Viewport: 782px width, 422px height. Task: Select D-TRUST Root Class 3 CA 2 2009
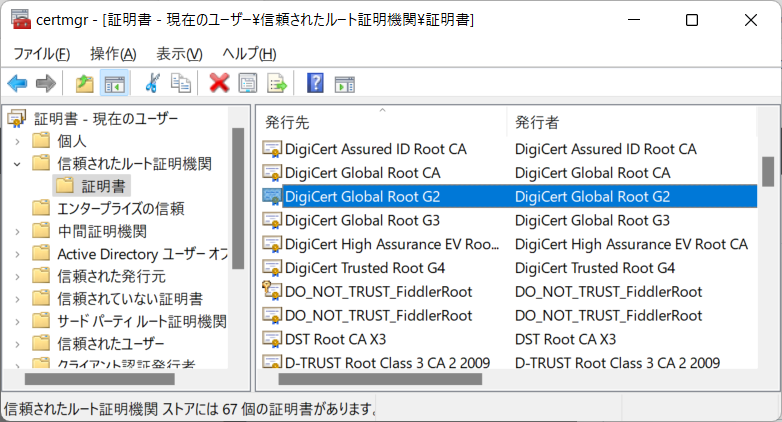pyautogui.click(x=388, y=363)
